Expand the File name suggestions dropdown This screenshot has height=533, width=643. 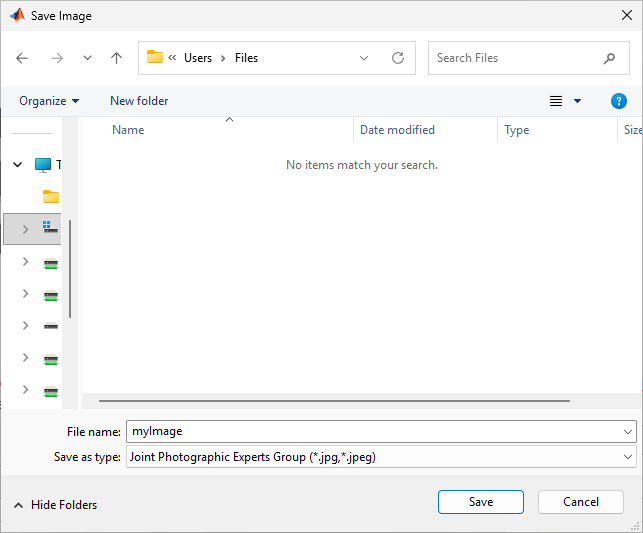pos(627,432)
